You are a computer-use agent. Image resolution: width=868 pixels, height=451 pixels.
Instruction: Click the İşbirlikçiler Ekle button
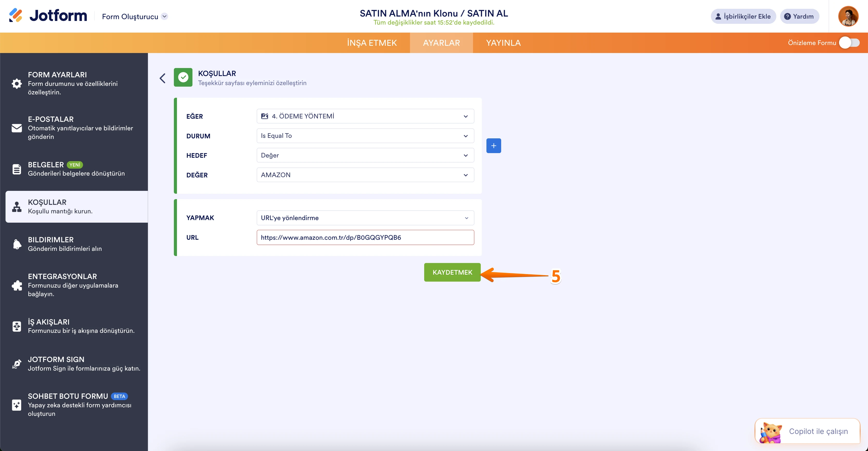743,17
